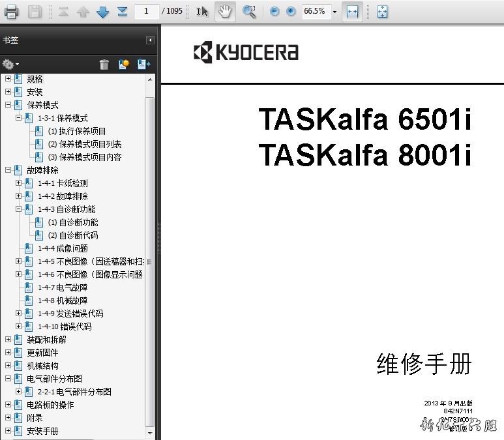Go to the next page with the down arrow
The height and width of the screenshot is (440, 504).
(102, 11)
